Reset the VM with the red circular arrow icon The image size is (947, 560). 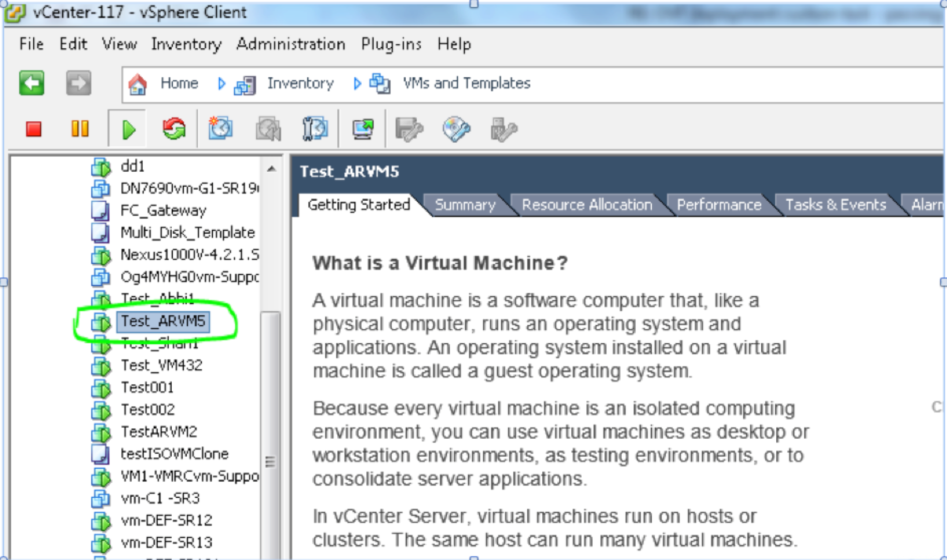click(174, 129)
